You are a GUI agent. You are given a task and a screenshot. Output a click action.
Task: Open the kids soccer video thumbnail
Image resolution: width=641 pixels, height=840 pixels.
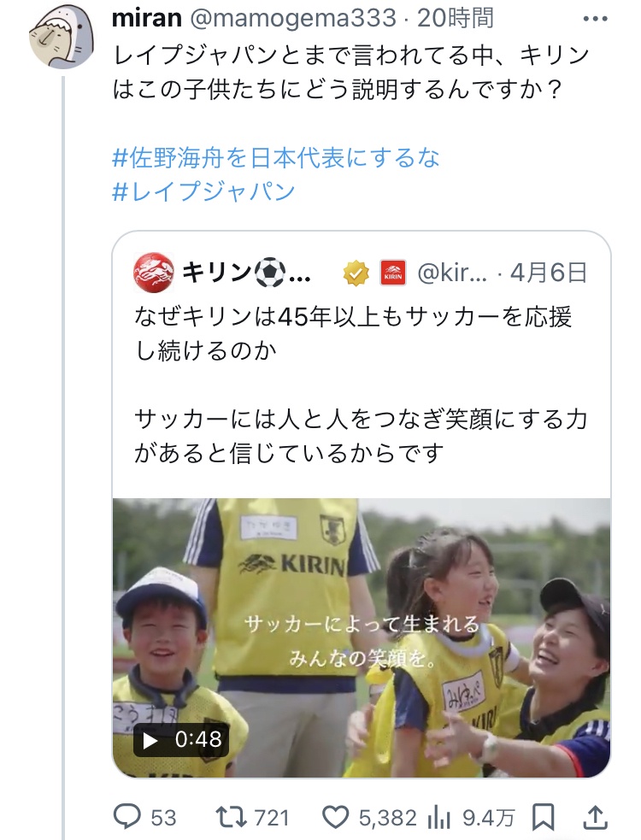[x=362, y=637]
